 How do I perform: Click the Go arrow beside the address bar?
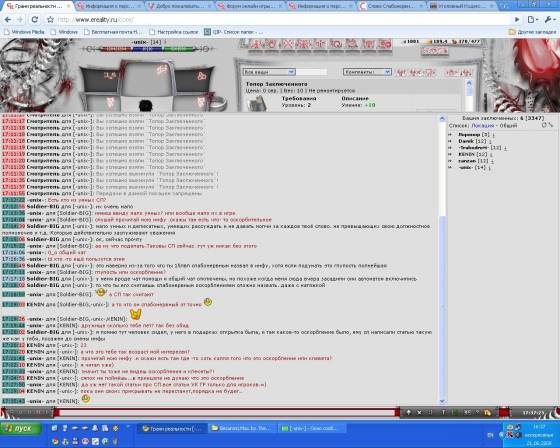517,20
